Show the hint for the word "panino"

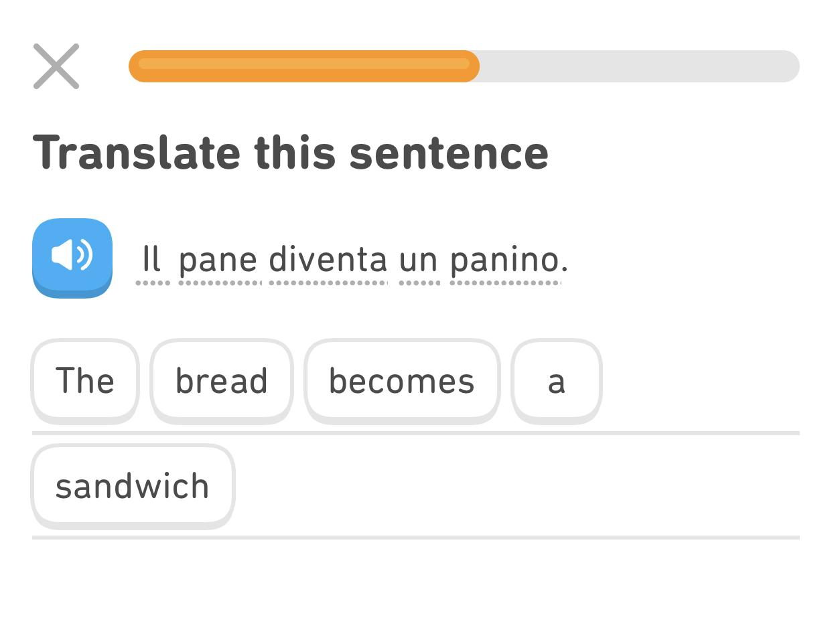click(505, 260)
